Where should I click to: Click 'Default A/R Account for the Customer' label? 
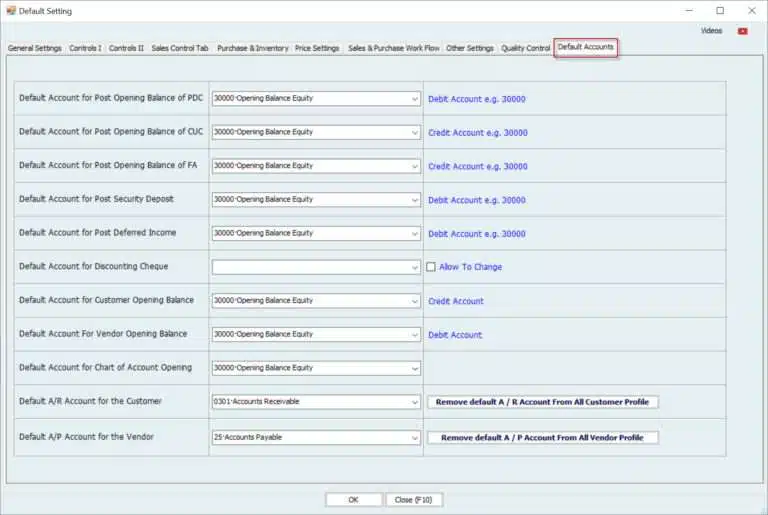coord(90,401)
